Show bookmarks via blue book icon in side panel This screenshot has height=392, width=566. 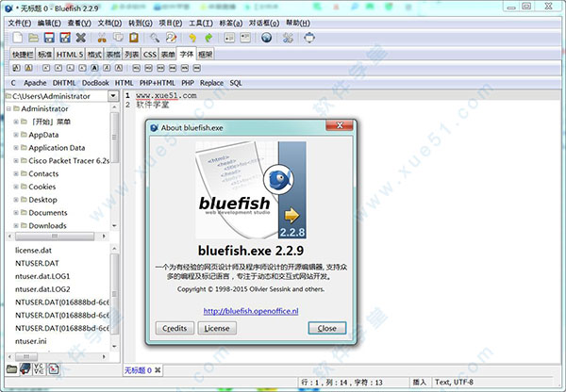[x=25, y=368]
